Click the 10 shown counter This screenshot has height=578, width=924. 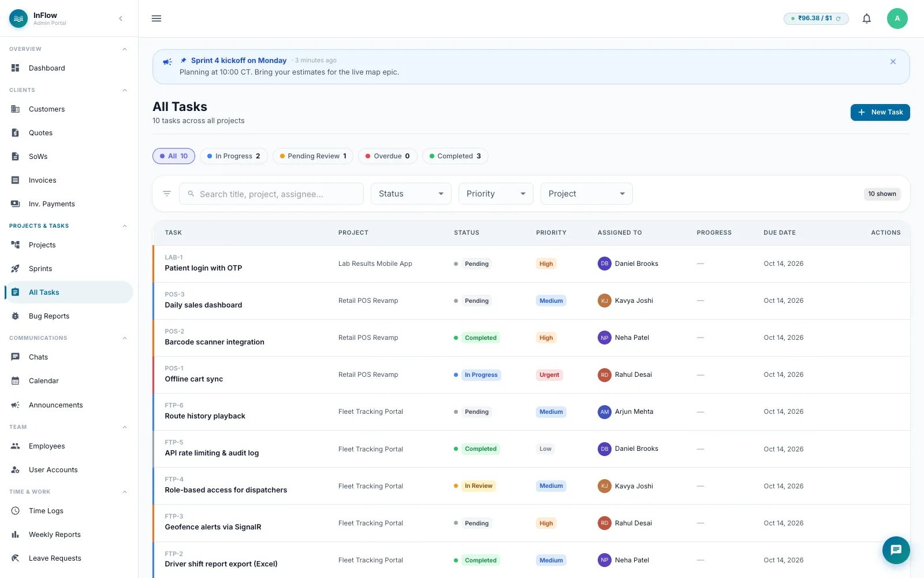(x=882, y=194)
